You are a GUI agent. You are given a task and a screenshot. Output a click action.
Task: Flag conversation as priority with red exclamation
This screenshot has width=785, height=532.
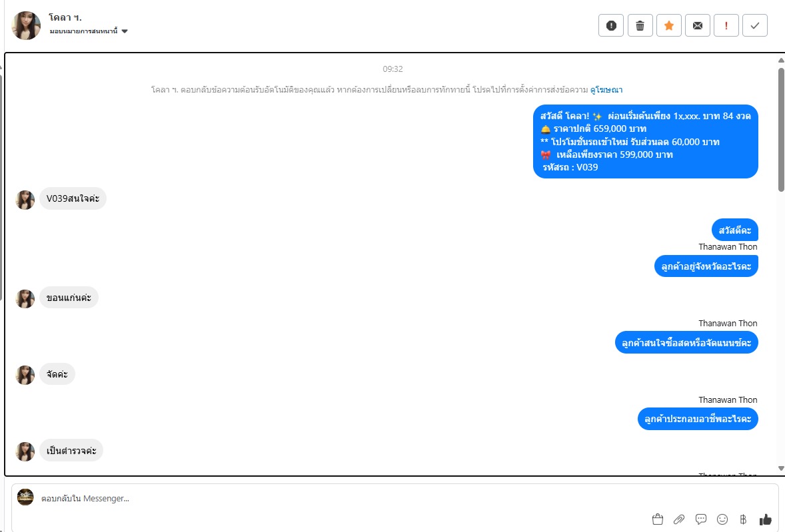pyautogui.click(x=726, y=25)
